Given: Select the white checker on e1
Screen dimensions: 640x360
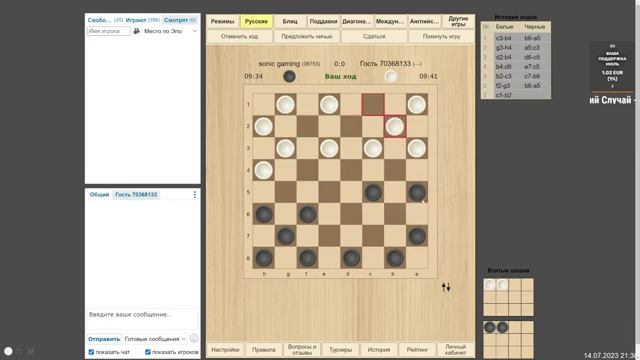Looking at the screenshot, I should tap(329, 104).
